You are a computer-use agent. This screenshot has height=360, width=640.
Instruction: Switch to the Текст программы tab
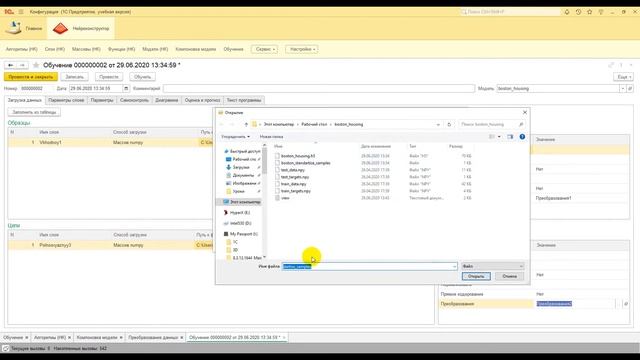point(244,100)
